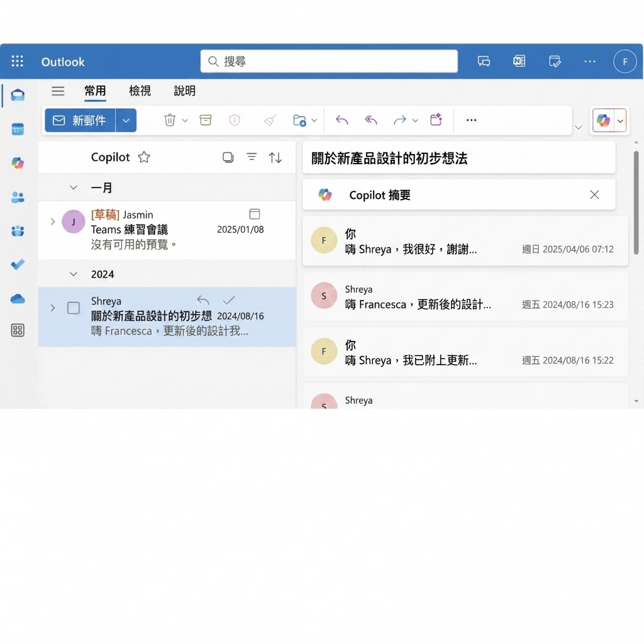Screen dimensions: 644x644
Task: Switch to 檢視 tab
Action: pos(140,91)
